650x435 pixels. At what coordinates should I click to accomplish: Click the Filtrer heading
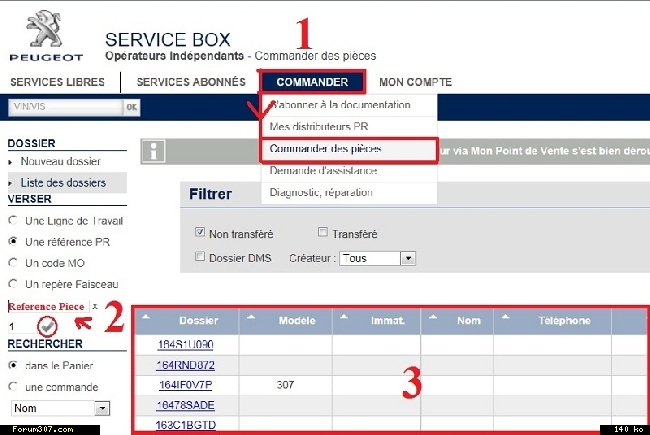[x=210, y=194]
